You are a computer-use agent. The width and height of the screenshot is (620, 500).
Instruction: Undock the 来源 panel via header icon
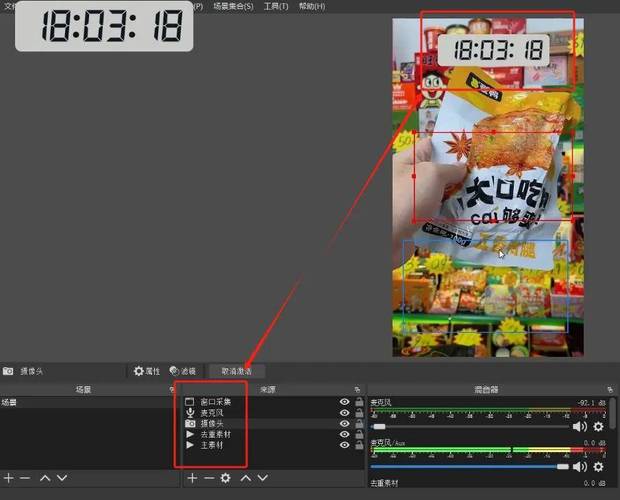click(357, 390)
